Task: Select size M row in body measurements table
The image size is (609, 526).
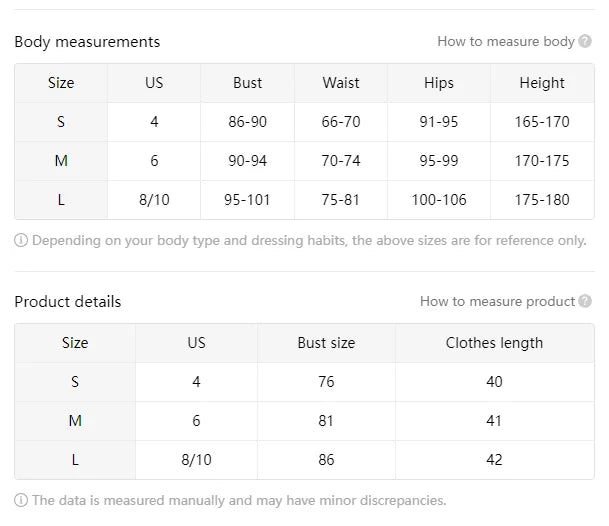Action: coord(61,161)
